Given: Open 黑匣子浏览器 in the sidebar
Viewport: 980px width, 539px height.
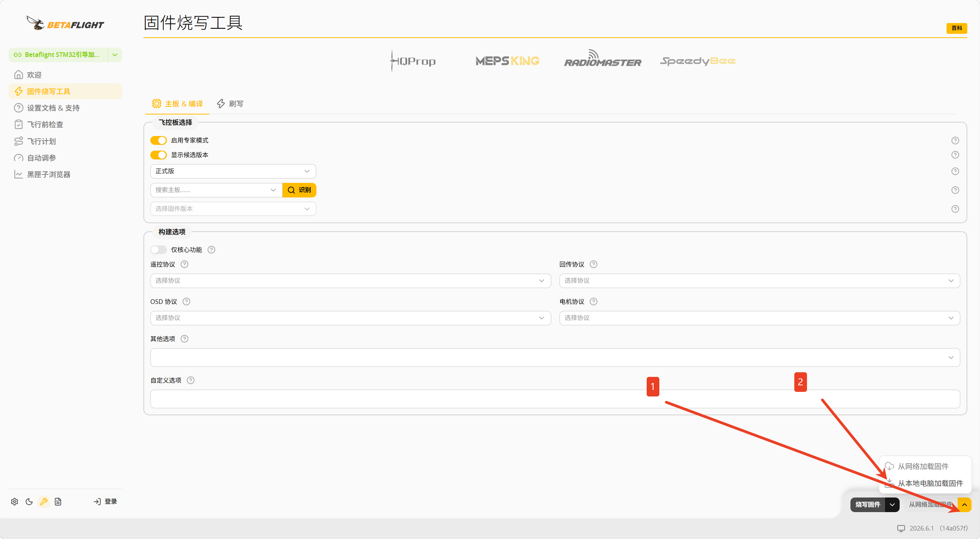Looking at the screenshot, I should [65, 174].
